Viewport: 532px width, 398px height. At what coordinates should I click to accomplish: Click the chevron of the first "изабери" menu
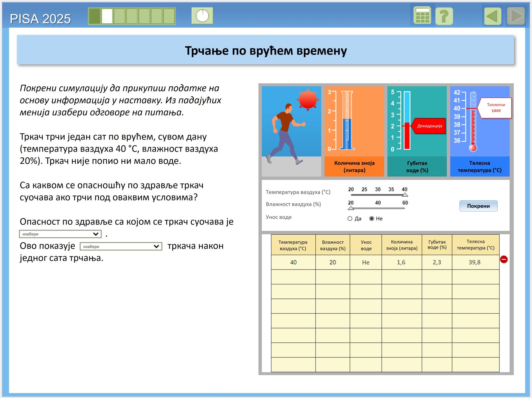[96, 234]
